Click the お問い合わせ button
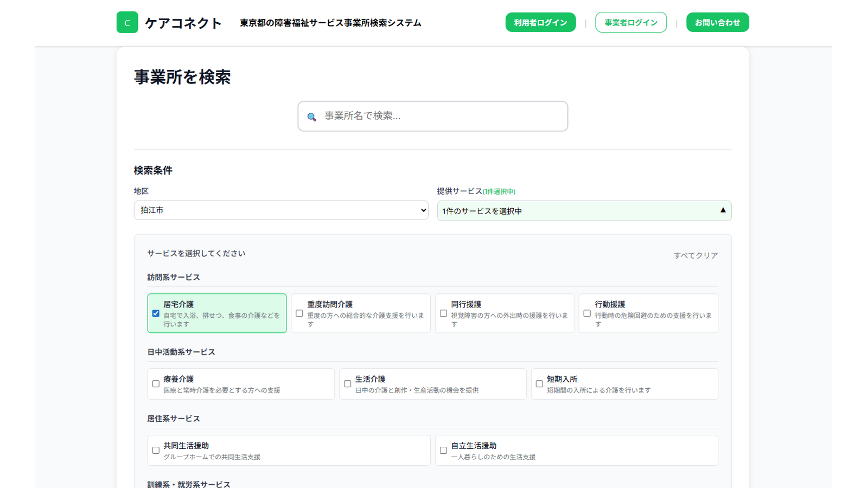 pos(717,22)
